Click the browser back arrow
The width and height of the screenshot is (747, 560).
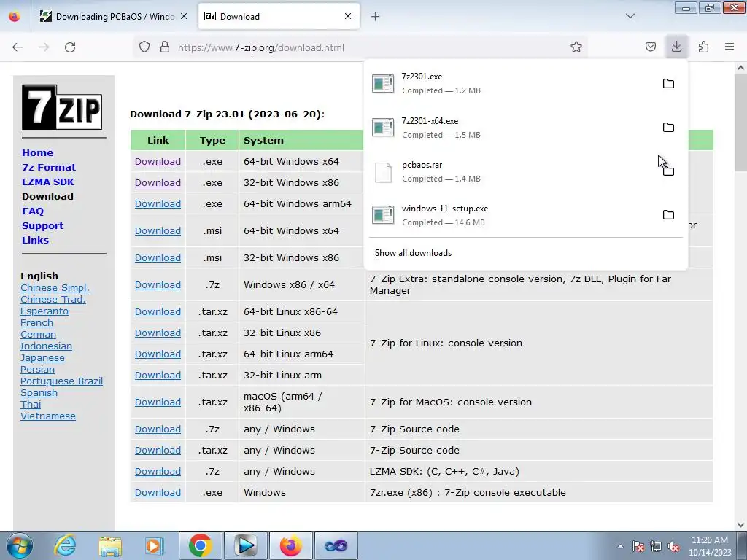point(18,47)
